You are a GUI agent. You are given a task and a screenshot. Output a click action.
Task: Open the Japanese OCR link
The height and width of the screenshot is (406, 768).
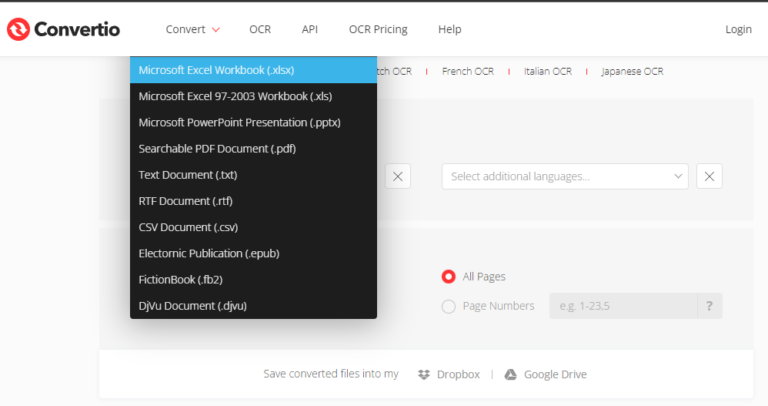tap(632, 71)
